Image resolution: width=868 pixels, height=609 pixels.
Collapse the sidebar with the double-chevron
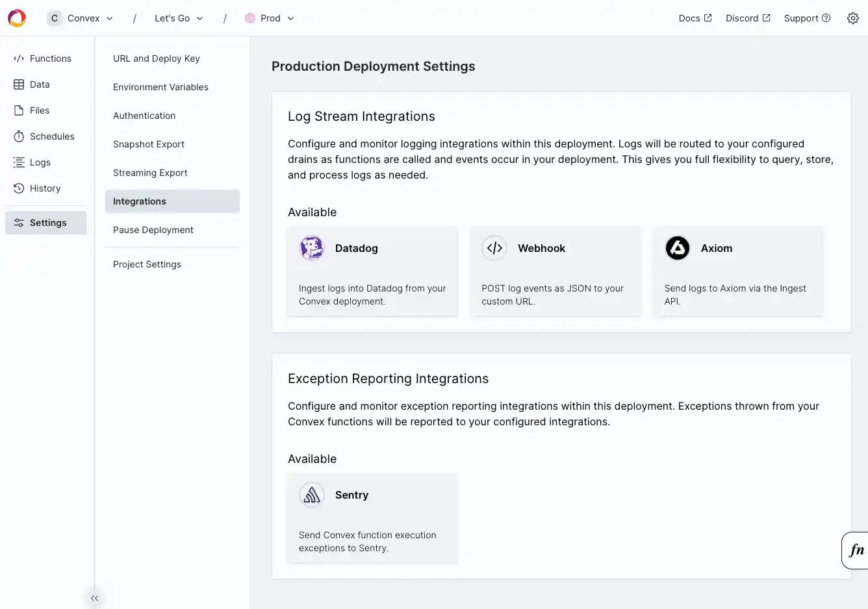click(94, 598)
